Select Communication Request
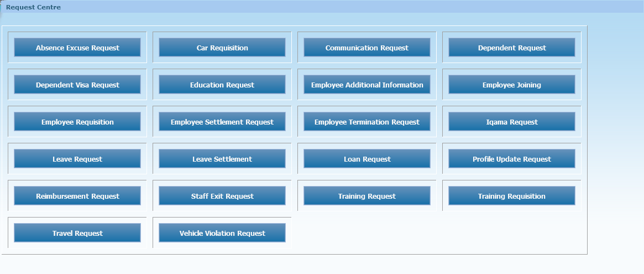The image size is (644, 274). tap(367, 48)
